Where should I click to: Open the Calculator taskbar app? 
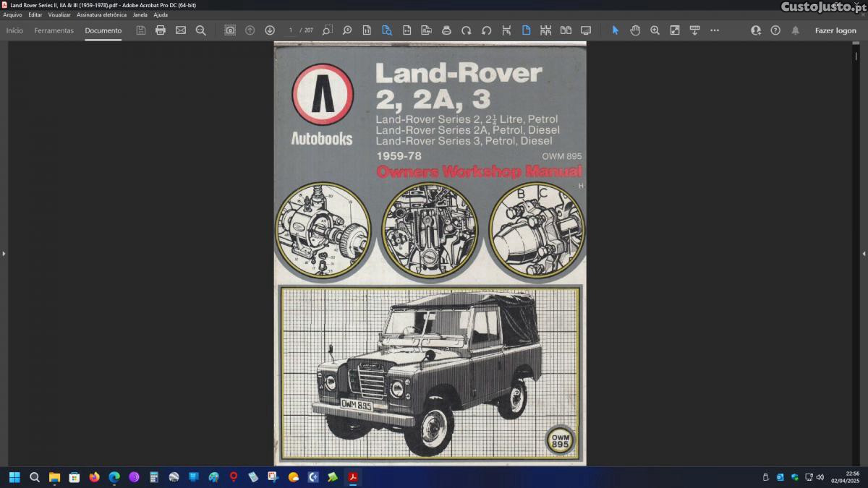pyautogui.click(x=154, y=477)
